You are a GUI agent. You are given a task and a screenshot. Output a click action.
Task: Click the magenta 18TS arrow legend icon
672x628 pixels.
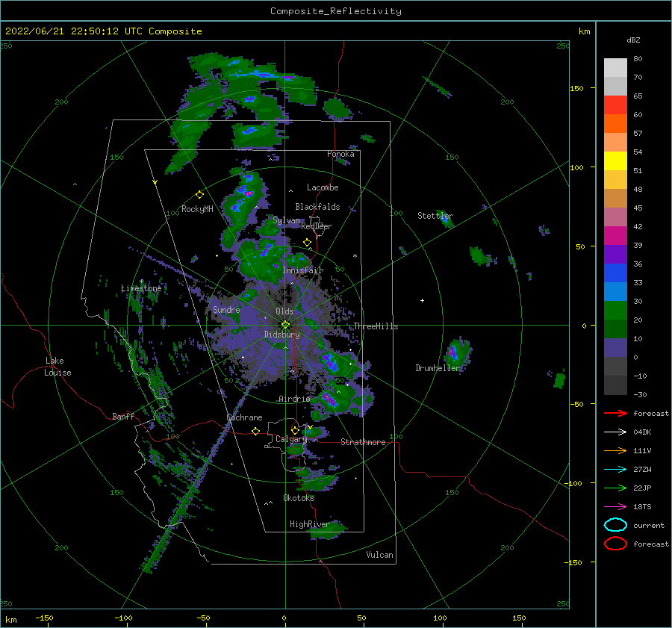tap(615, 507)
